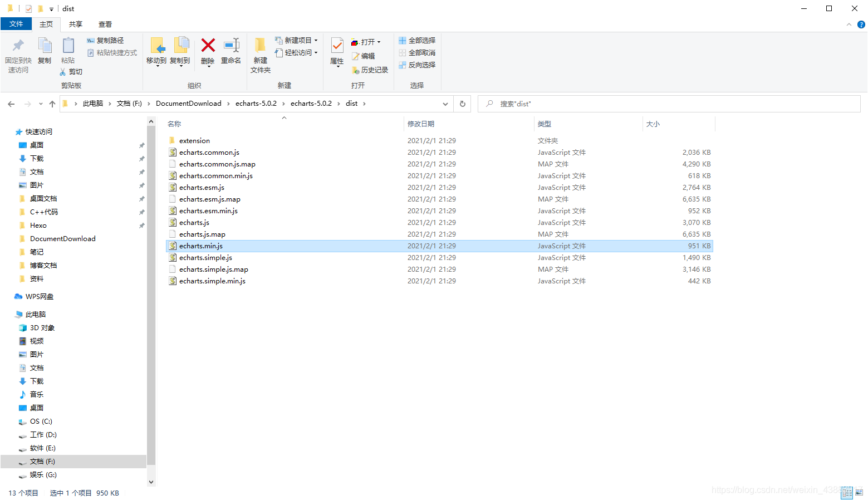Open the Easy access dropdown
The width and height of the screenshot is (868, 500).
[296, 53]
